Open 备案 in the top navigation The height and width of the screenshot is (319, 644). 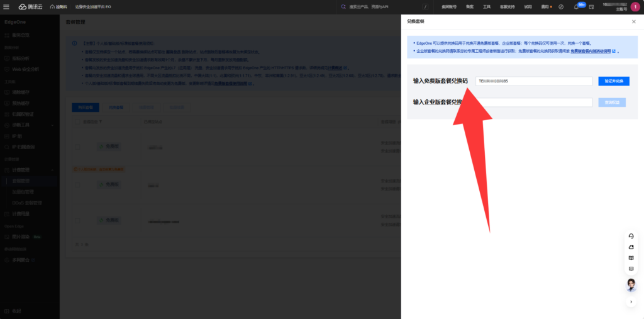pos(469,7)
